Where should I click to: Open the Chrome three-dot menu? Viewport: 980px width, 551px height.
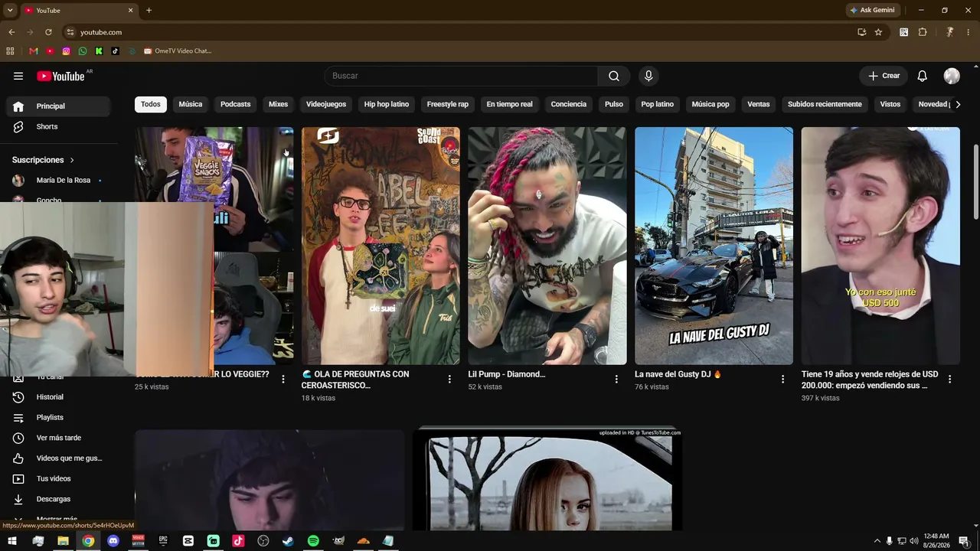tap(969, 32)
